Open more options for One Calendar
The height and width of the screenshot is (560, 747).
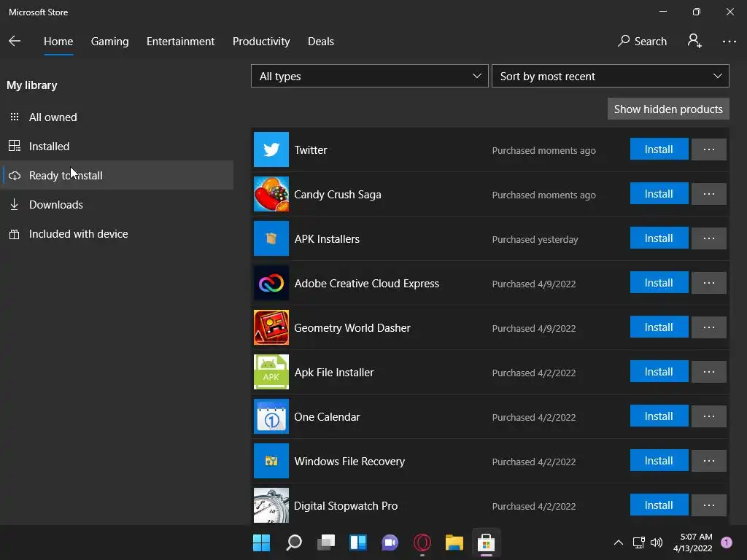pos(709,416)
